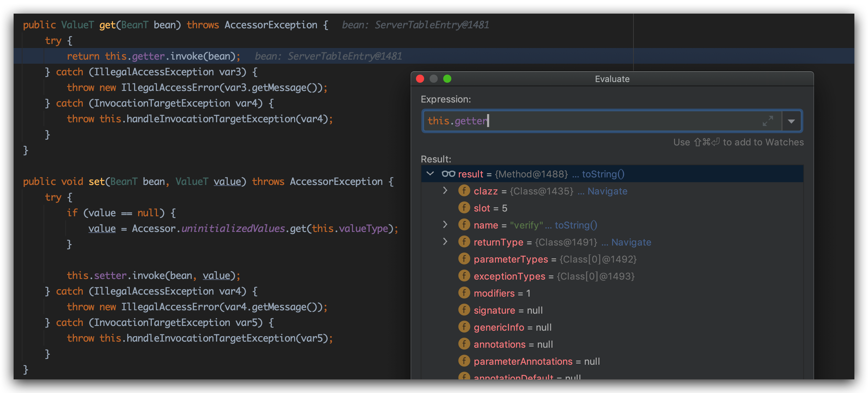Image resolution: width=868 pixels, height=393 pixels.
Task: Click the field icon next to parameterTypes
Action: [464, 259]
